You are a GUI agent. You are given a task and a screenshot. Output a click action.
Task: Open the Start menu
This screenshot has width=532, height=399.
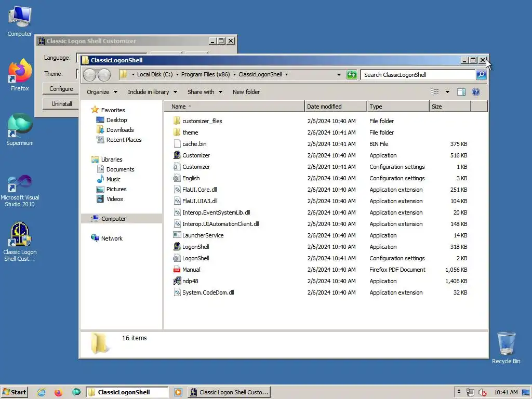tap(14, 393)
